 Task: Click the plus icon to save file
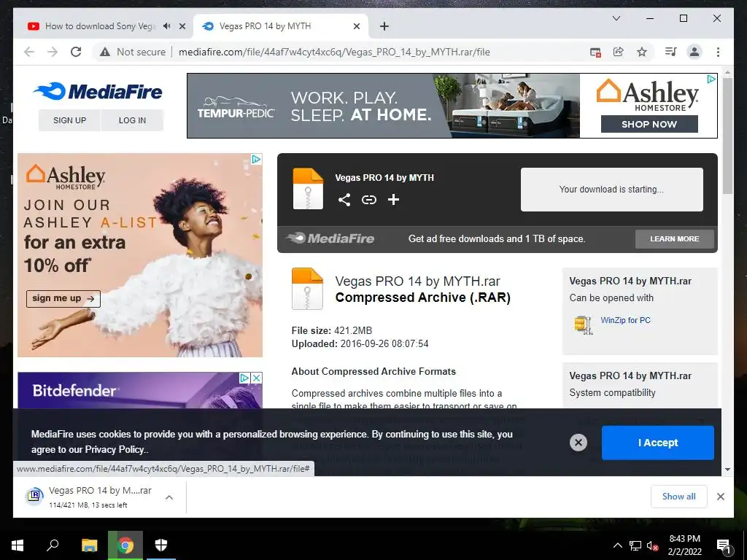[x=393, y=200]
